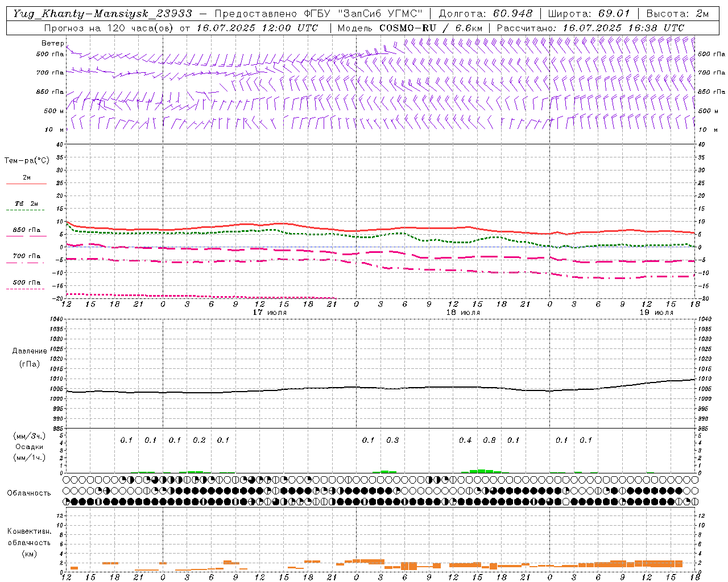This screenshot has width=728, height=582.
Task: Click the Облачность row label
Action: click(29, 493)
